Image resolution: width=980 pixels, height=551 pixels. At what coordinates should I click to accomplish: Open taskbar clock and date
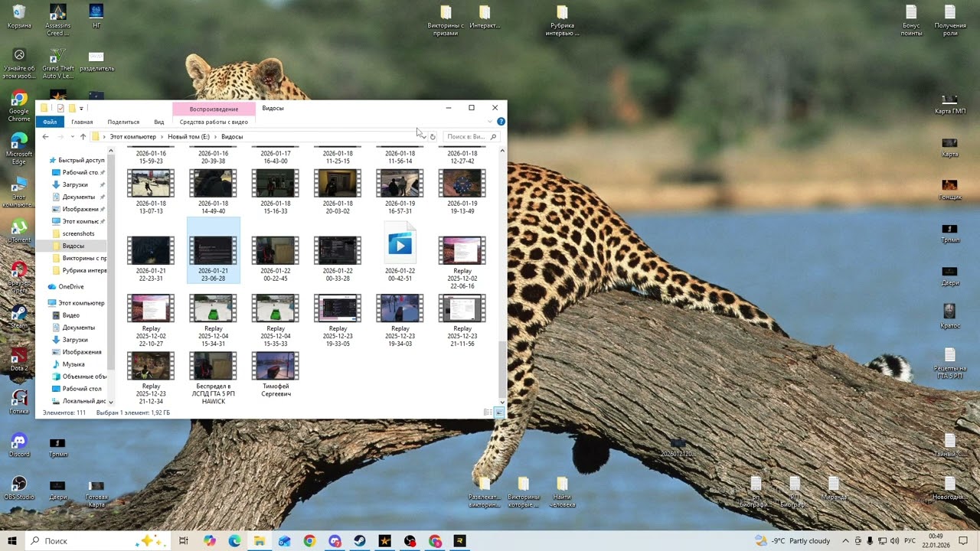coord(936,541)
